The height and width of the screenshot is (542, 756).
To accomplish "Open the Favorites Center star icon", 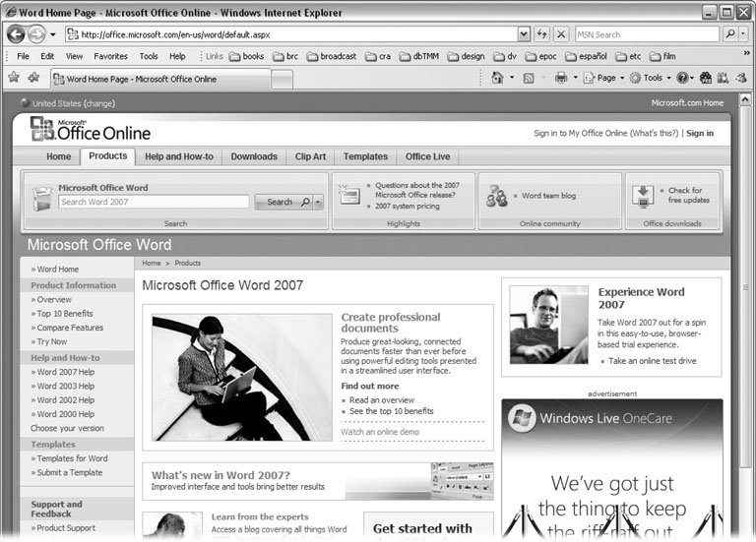I will 14,77.
